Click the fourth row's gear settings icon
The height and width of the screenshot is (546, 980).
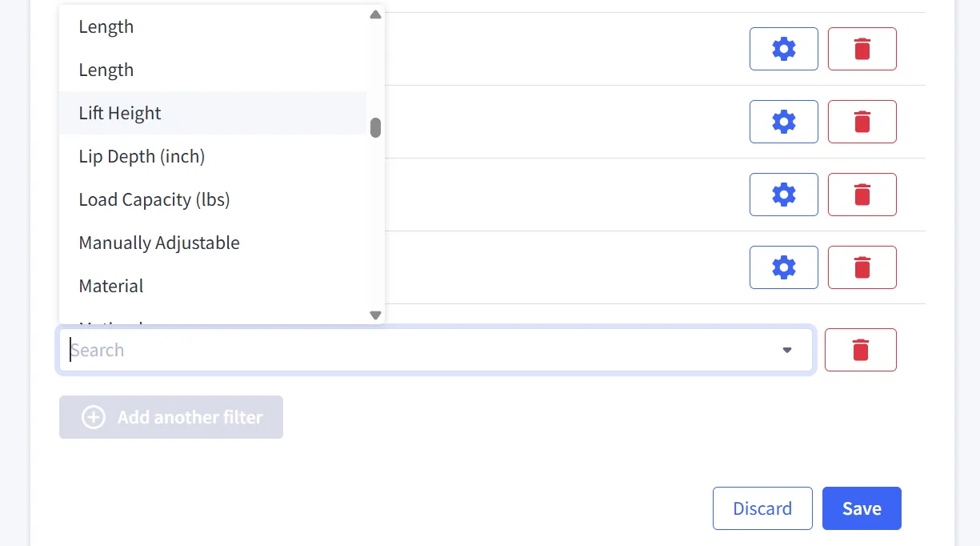coord(783,267)
